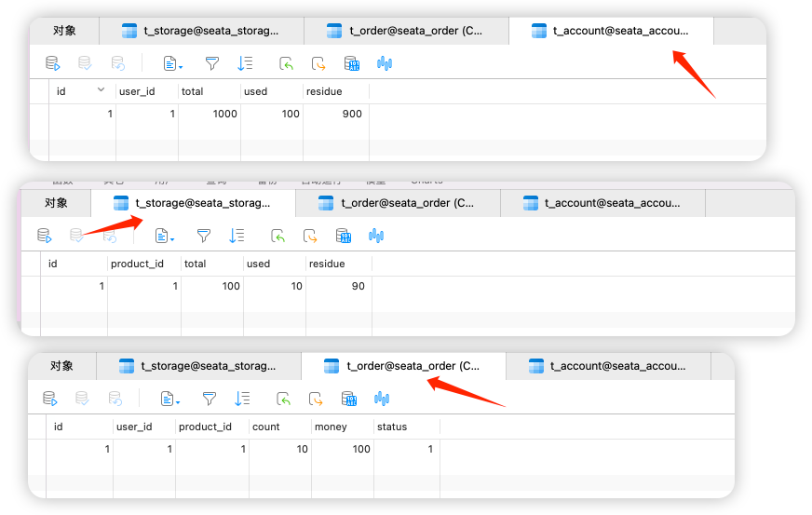
Task: Select active t_account tab in top window
Action: point(611,31)
